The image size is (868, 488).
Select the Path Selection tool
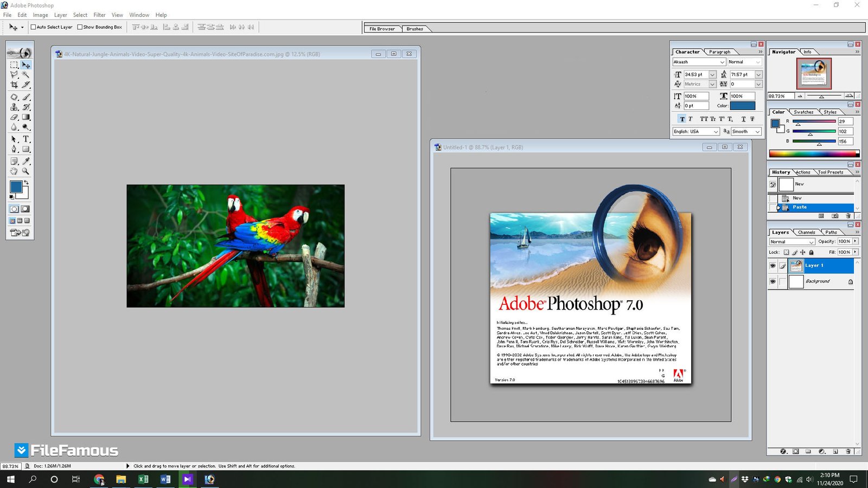14,139
